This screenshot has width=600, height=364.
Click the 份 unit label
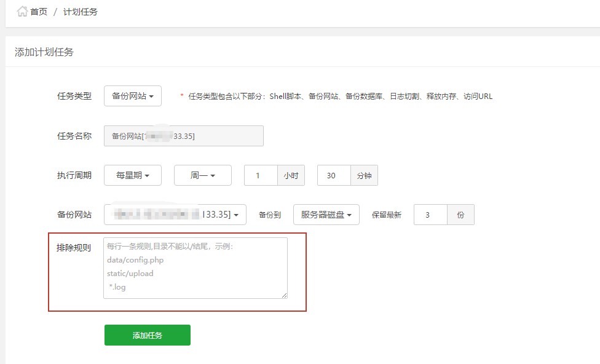point(460,215)
